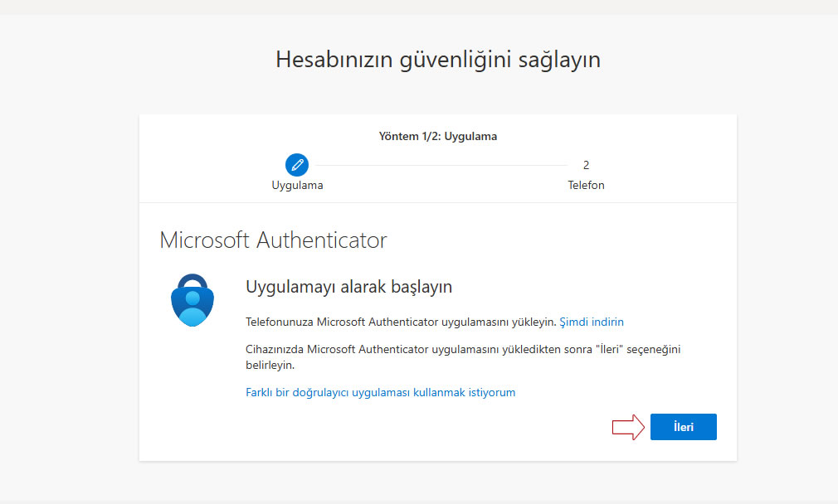Click 'Uygulamayı alarak başlayın' heading
Viewport: 838px width, 504px height.
[x=348, y=287]
